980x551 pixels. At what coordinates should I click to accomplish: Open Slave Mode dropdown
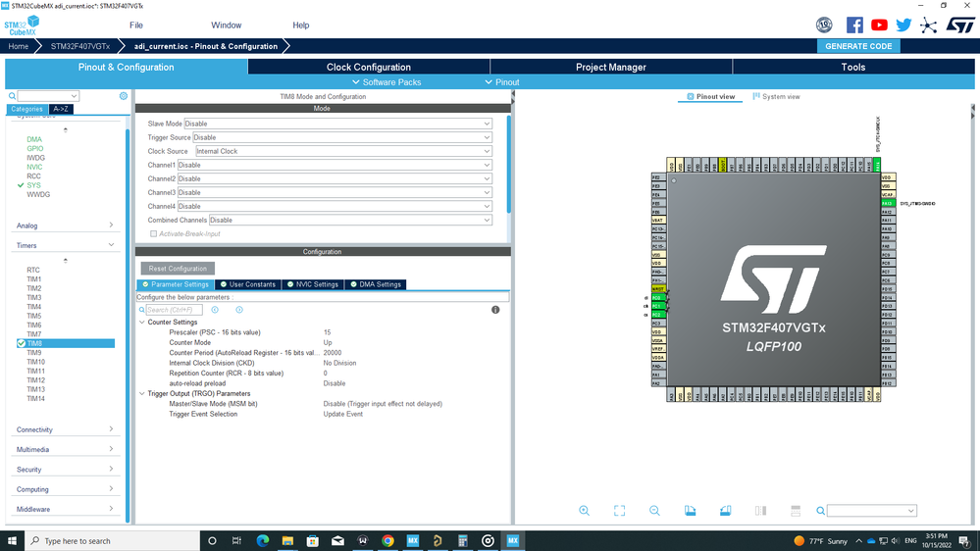[x=338, y=124]
